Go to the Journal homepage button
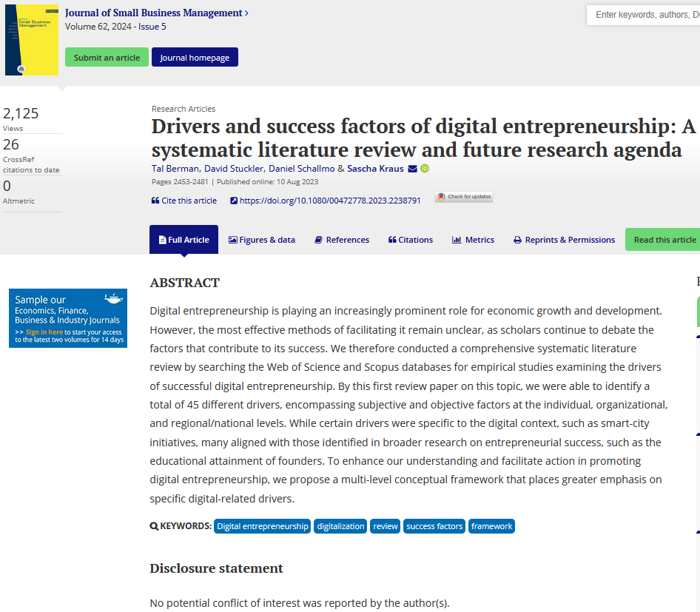 195,57
